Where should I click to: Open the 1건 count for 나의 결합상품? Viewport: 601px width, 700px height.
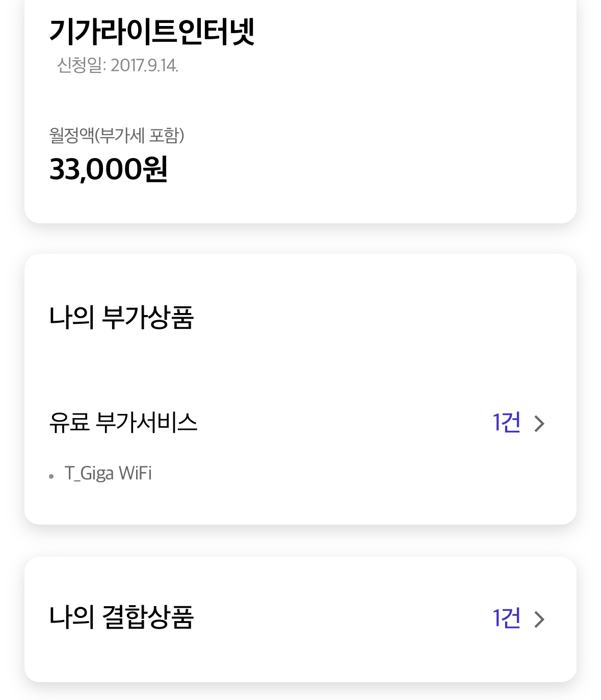point(506,618)
